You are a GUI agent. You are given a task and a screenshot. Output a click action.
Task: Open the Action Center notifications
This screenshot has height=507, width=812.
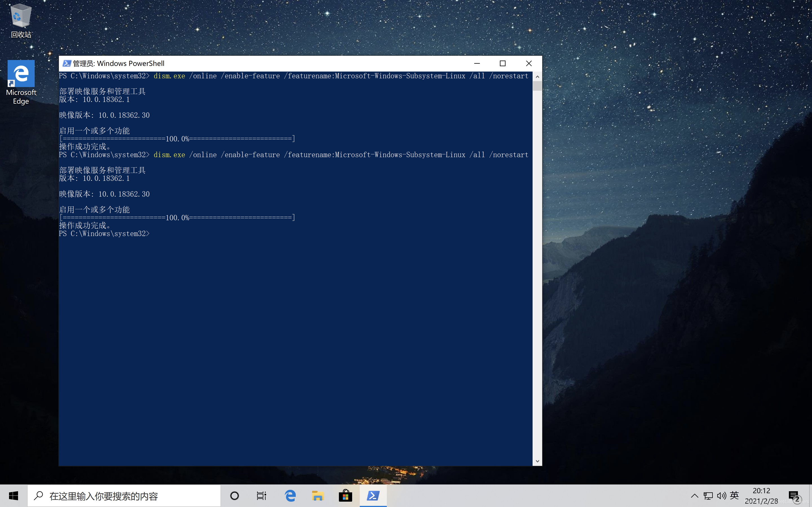pos(794,496)
